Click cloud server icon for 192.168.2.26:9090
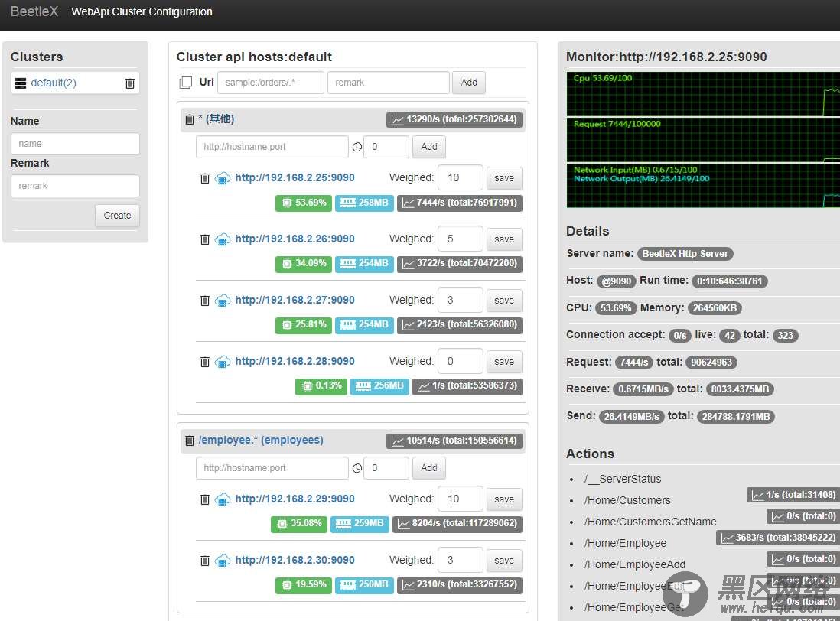Image resolution: width=840 pixels, height=621 pixels. click(223, 239)
